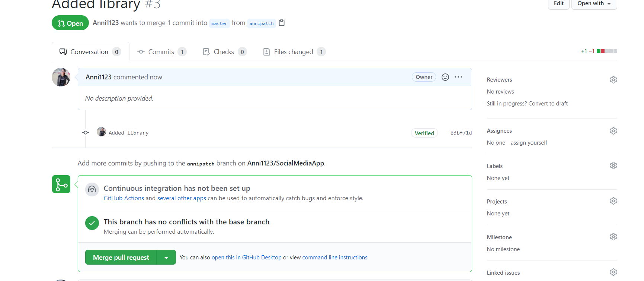644x281 pixels.
Task: Open commit hash 83bf71d
Action: point(461,133)
